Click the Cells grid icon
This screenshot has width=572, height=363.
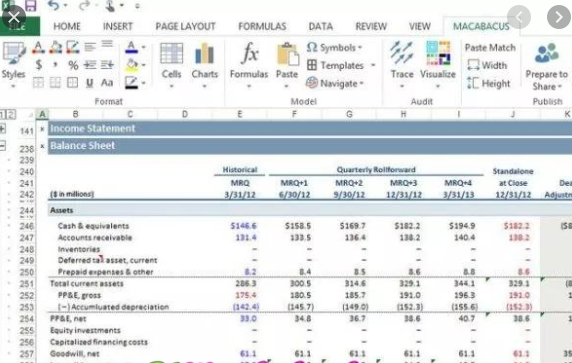click(x=171, y=54)
